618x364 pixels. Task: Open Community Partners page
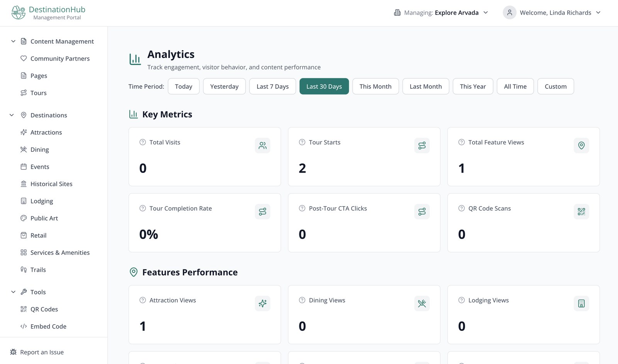tap(60, 58)
